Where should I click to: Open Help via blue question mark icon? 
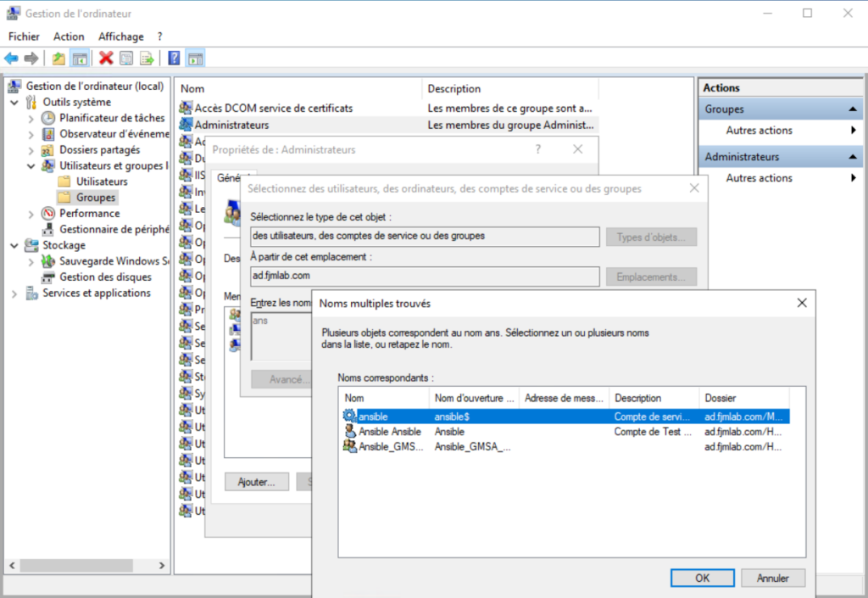(x=174, y=59)
